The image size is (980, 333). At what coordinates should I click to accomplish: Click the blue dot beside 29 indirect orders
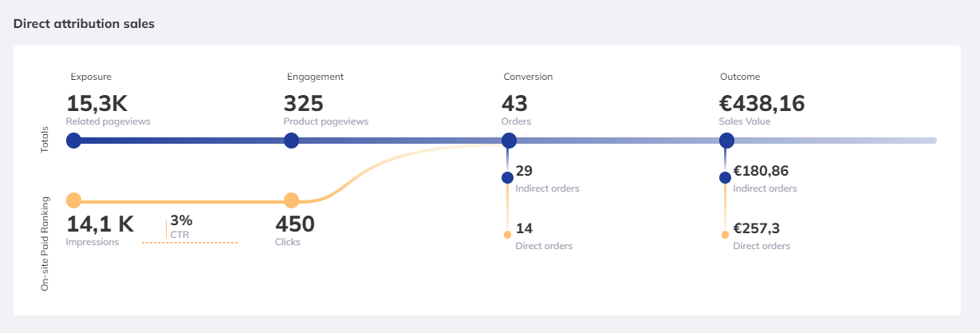[x=507, y=177]
